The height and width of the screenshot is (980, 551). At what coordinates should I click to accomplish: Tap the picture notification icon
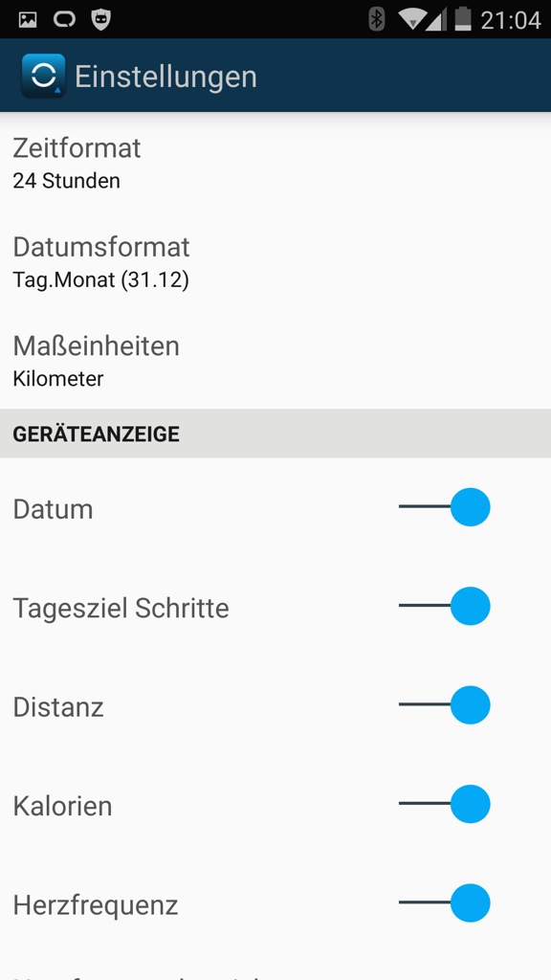[28, 20]
